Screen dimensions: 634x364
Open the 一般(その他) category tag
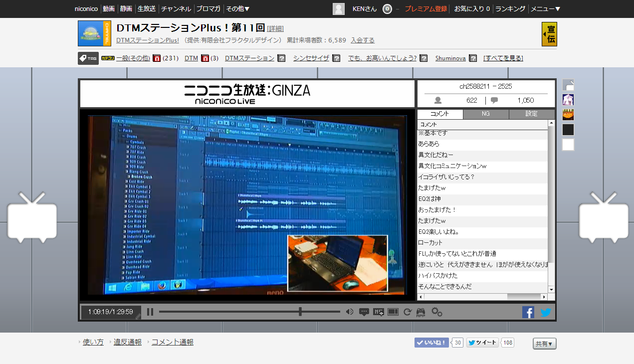pos(133,58)
